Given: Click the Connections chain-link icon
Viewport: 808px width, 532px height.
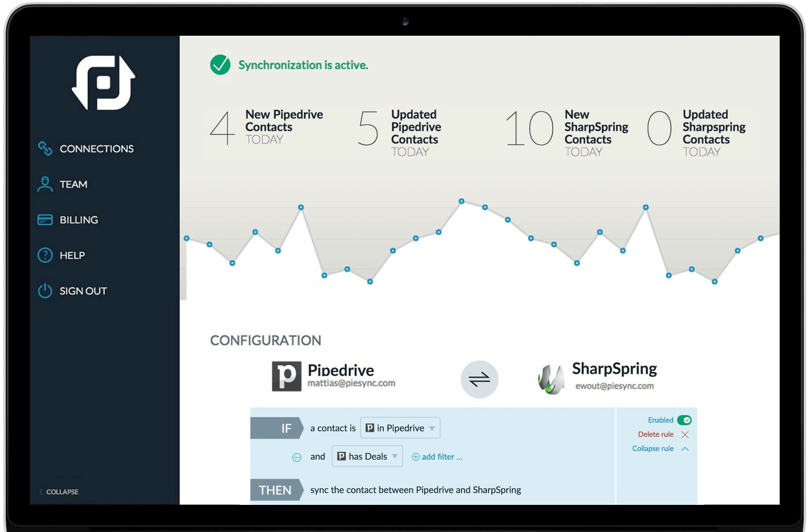Looking at the screenshot, I should click(x=45, y=148).
